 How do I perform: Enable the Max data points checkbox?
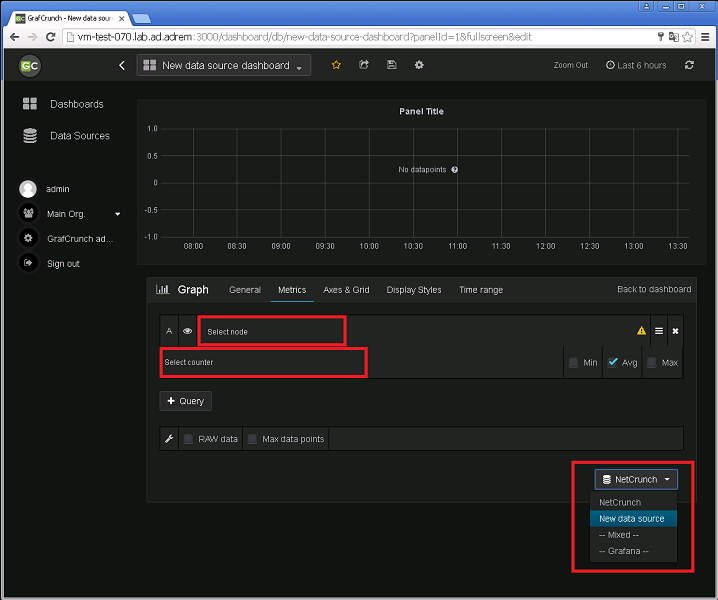tap(252, 439)
